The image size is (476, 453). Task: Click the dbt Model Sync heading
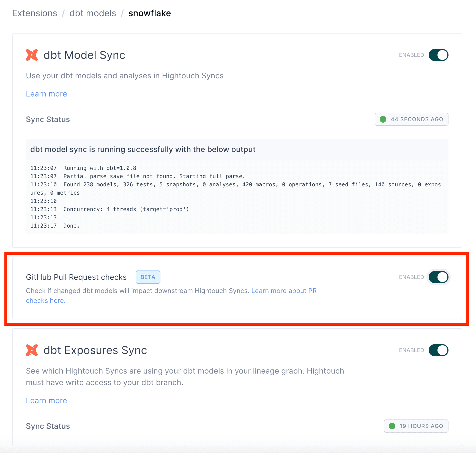click(x=84, y=55)
